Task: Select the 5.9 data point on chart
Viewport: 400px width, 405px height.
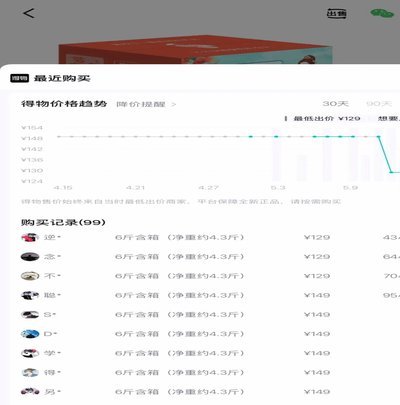Action: (353, 136)
